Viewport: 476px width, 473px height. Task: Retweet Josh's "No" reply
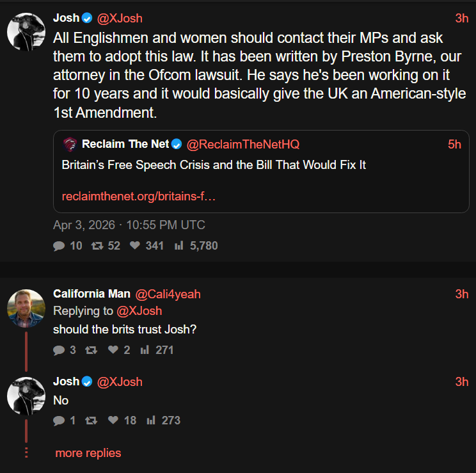tap(90, 421)
